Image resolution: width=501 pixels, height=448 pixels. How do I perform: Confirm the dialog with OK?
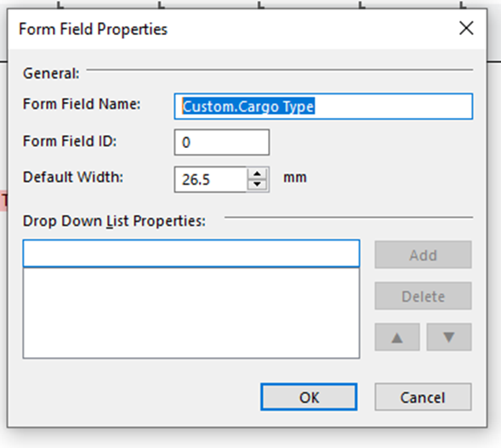tap(309, 397)
